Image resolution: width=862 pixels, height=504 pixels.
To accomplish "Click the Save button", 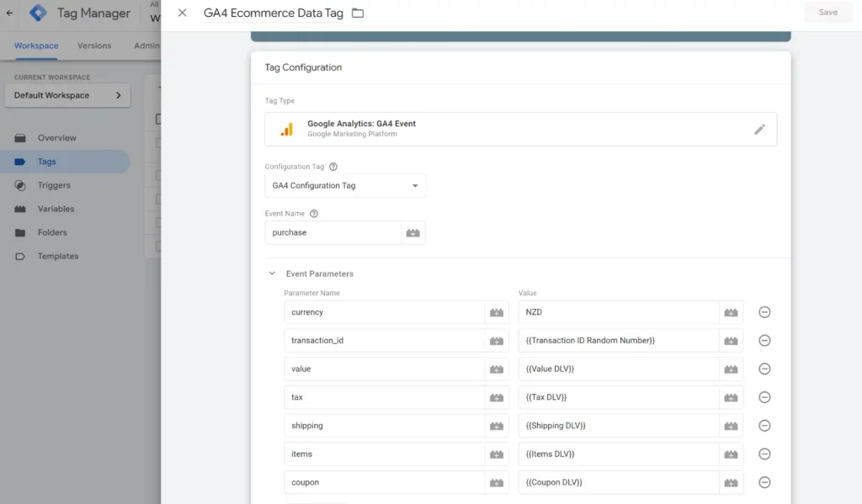I will 828,12.
